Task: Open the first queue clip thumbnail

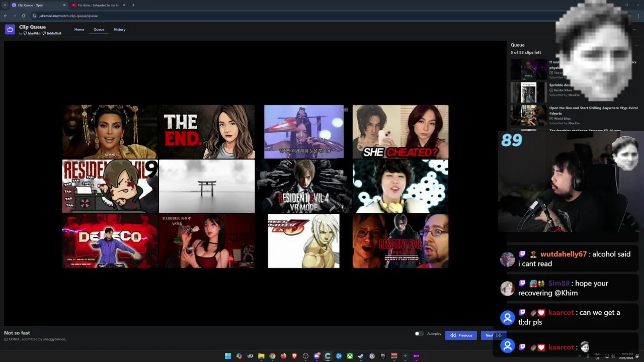Action: pyautogui.click(x=528, y=69)
